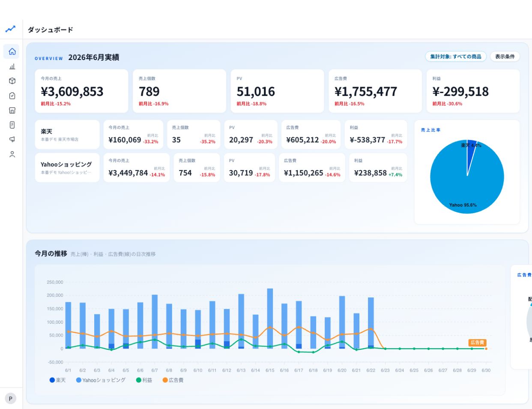Click the 集計対象: すべての商品 button
The image size is (532, 409).
click(456, 57)
